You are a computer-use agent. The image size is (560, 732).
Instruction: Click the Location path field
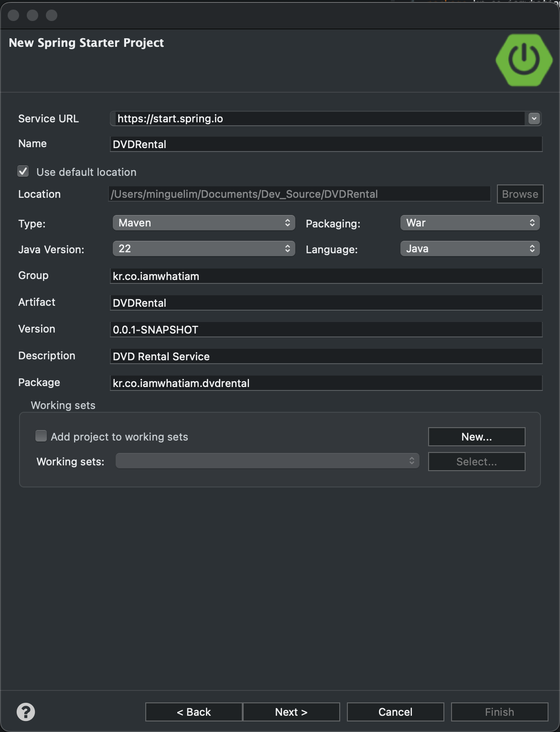pos(300,194)
